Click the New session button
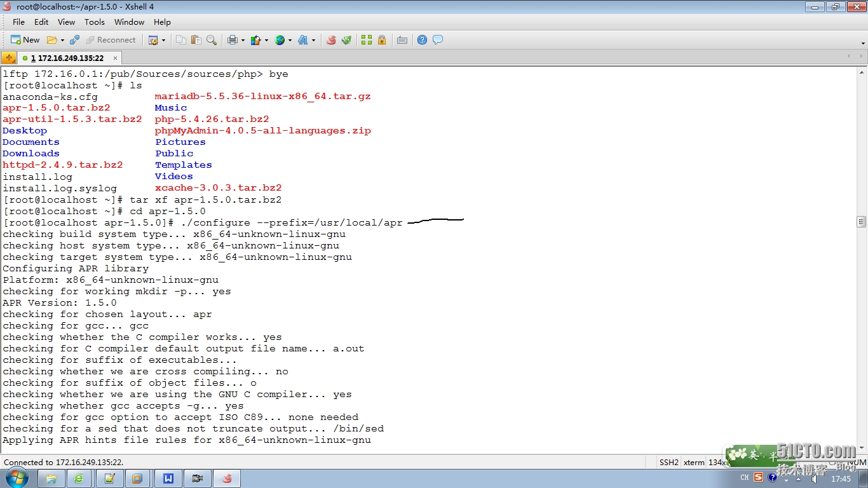Image resolution: width=868 pixels, height=488 pixels. click(x=25, y=40)
